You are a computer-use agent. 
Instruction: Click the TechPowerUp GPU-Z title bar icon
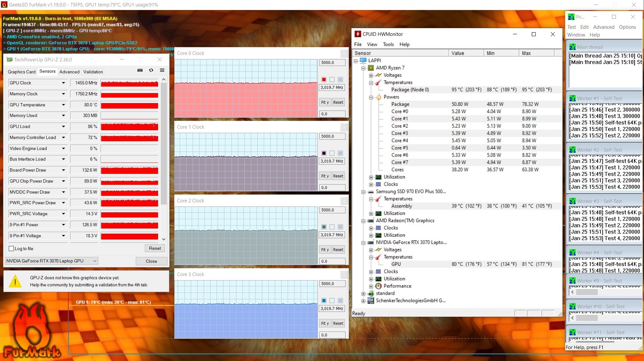pyautogui.click(x=9, y=60)
